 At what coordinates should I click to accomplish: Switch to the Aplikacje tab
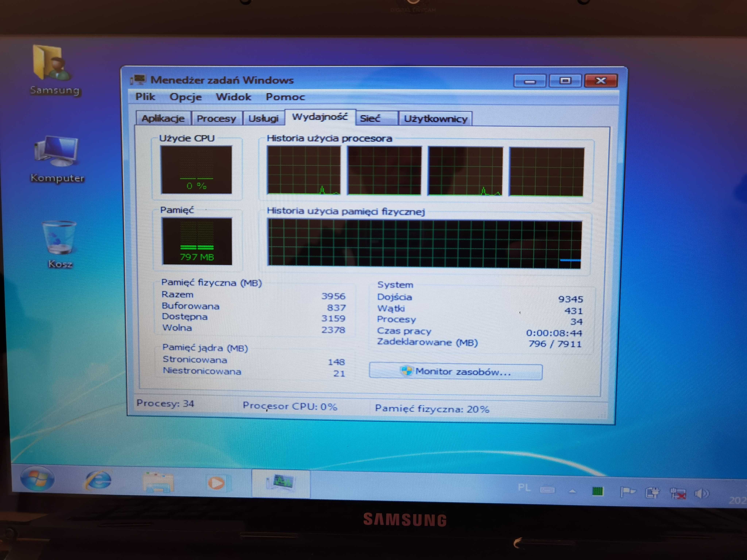(163, 118)
